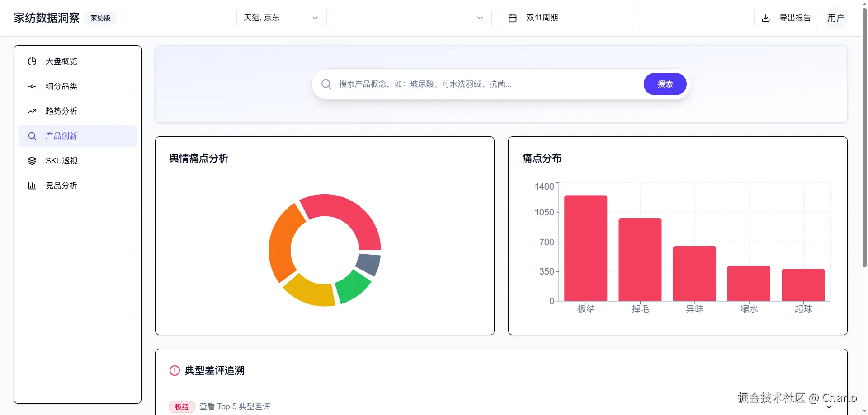Select 产品创新 in the sidebar

(x=77, y=136)
